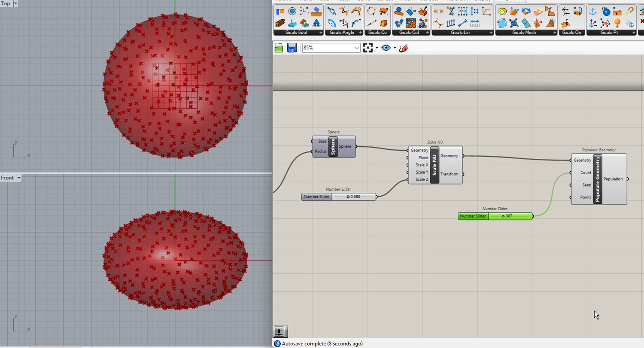Select the horizontal arrow ruler icon in Goals-Lin
644x348 pixels.
click(474, 23)
